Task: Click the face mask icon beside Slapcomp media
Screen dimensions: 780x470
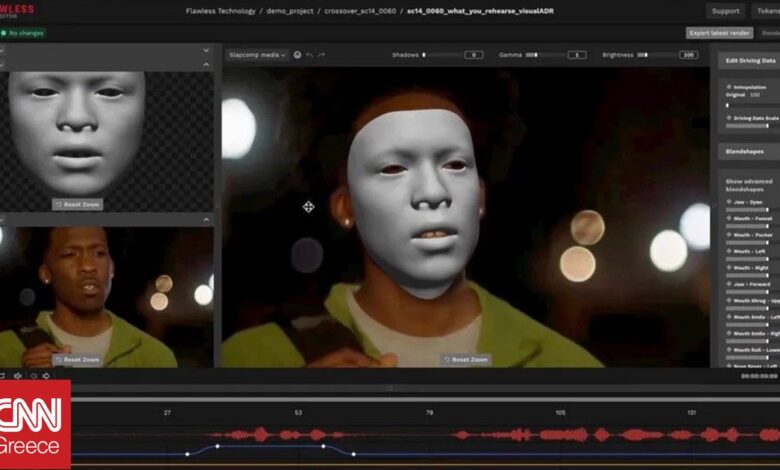Action: click(297, 55)
